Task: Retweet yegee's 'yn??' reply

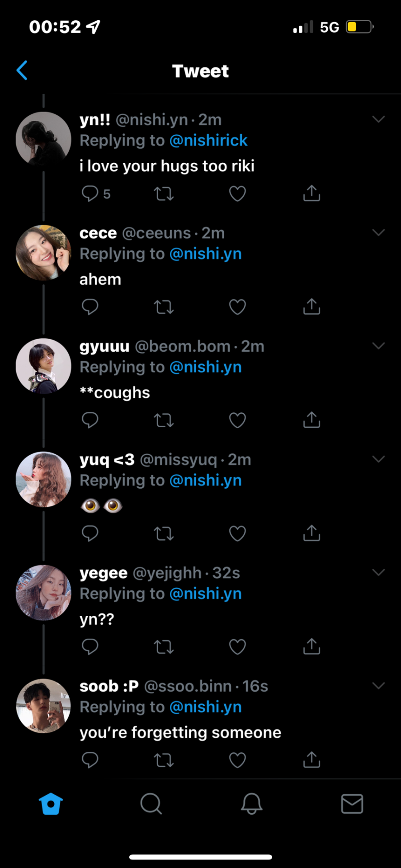Action: pos(164,647)
